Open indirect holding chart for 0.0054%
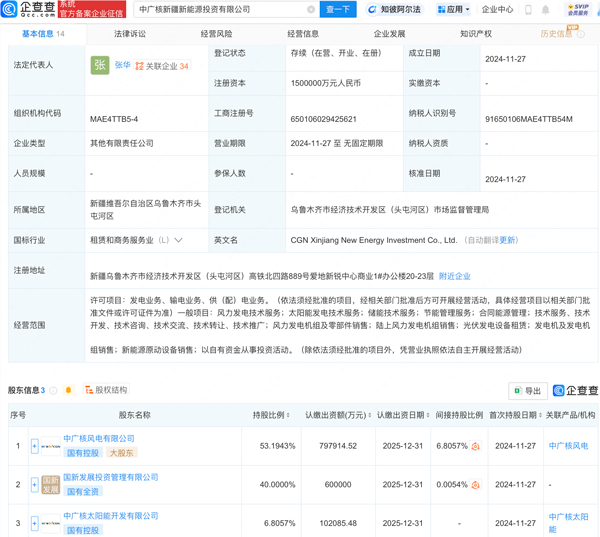Image resolution: width=600 pixels, height=537 pixels. [476, 485]
